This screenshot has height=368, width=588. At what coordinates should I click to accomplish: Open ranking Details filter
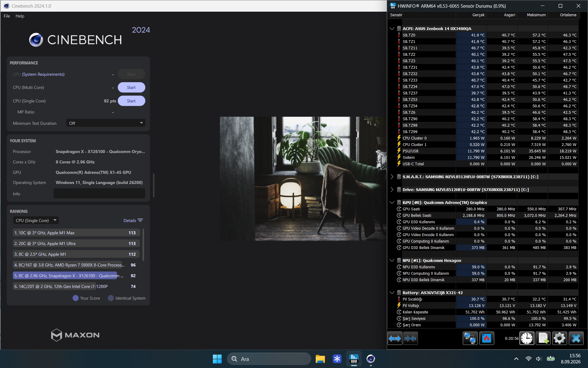(x=133, y=220)
